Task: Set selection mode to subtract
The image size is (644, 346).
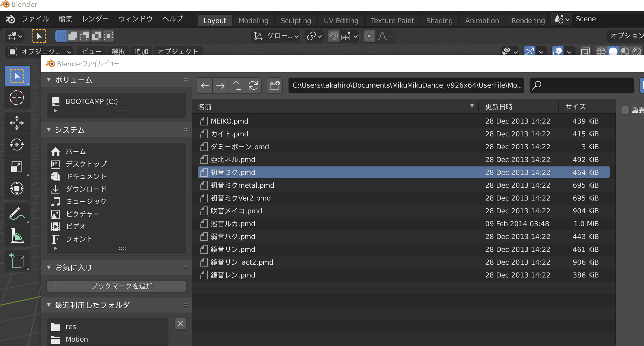Action: point(85,36)
